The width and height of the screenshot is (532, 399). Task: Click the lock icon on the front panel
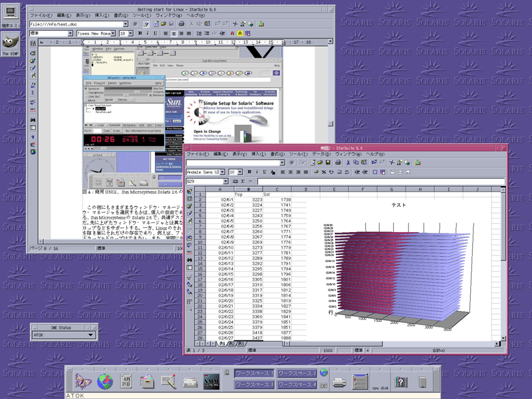(227, 372)
